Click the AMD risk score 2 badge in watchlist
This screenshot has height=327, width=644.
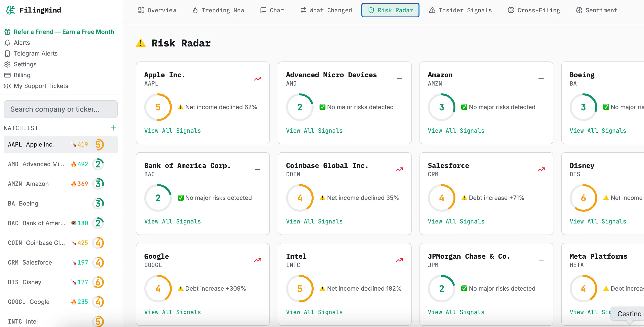click(x=98, y=164)
